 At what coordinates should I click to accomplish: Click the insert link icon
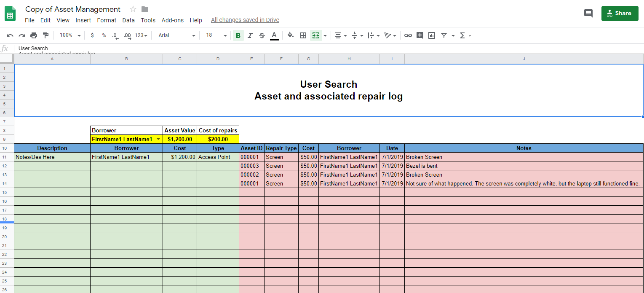pyautogui.click(x=408, y=35)
